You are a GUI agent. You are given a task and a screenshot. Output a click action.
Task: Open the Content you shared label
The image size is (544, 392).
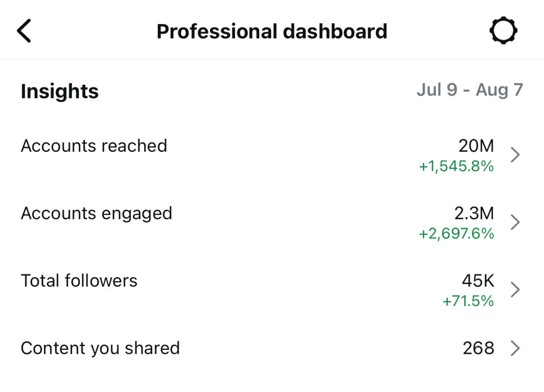(100, 348)
